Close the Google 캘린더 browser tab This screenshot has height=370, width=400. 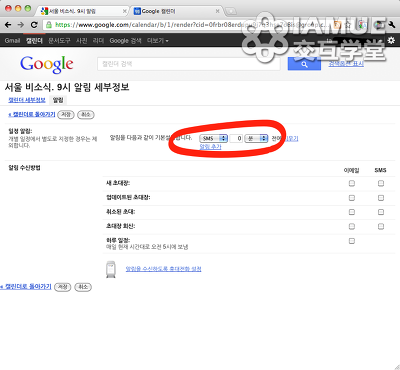coord(217,11)
